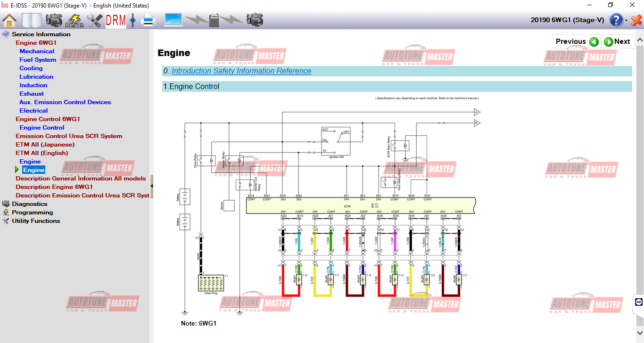This screenshot has height=343, width=644.
Task: Select Emission Control Urea SCR System
Action: pyautogui.click(x=69, y=136)
